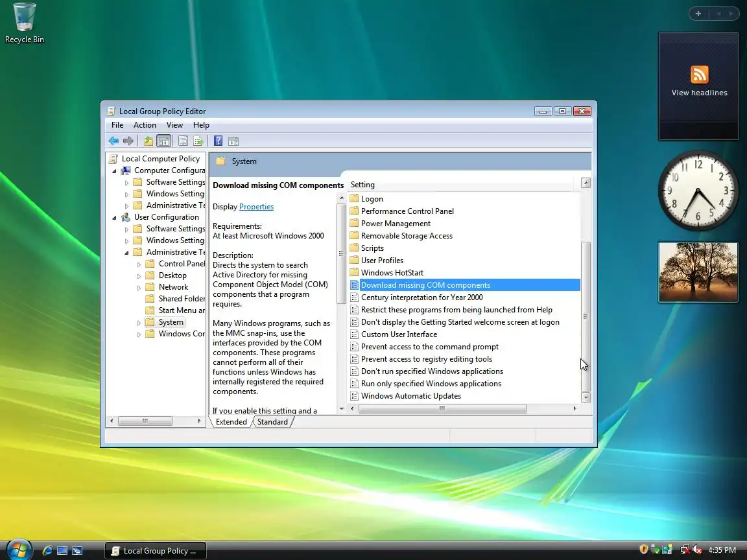Collapse the User Configuration node
The height and width of the screenshot is (560, 747).
tap(114, 218)
